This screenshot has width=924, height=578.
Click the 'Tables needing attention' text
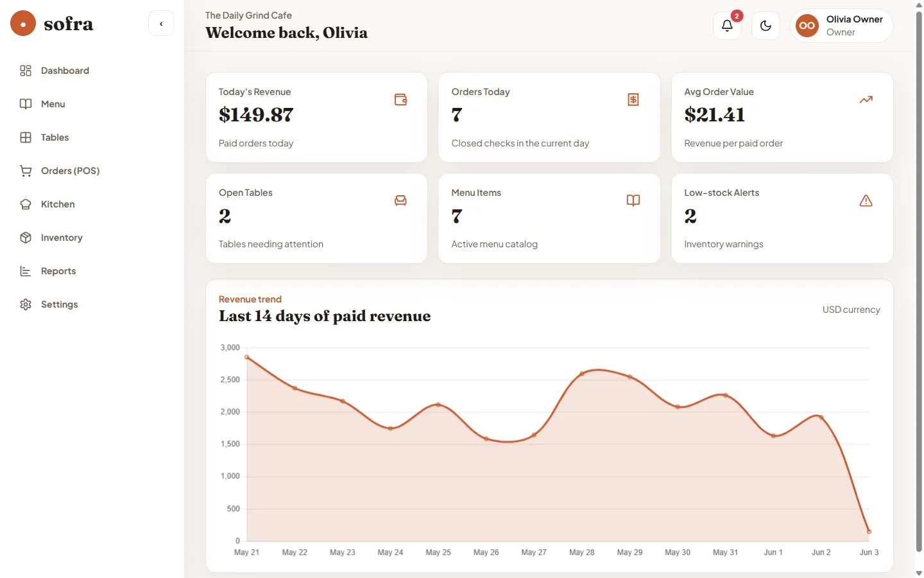(x=271, y=244)
